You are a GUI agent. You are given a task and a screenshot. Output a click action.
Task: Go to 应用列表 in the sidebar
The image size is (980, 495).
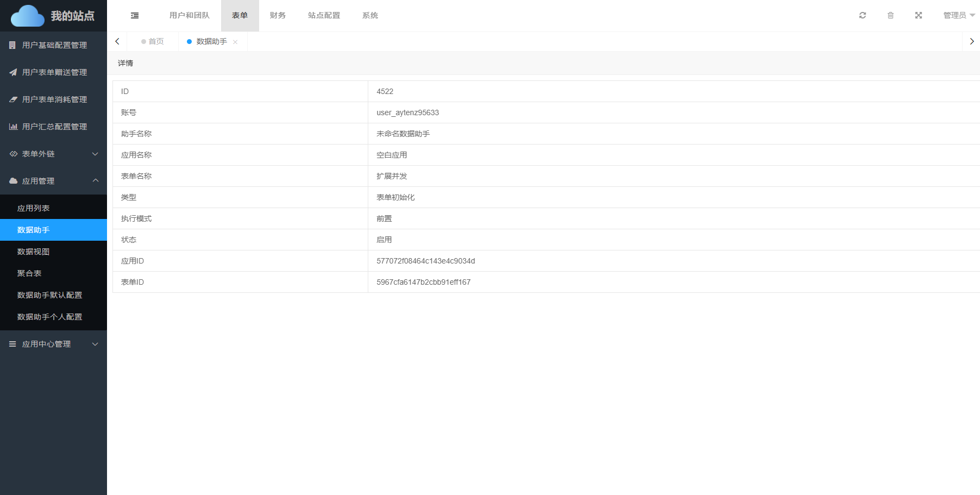34,208
